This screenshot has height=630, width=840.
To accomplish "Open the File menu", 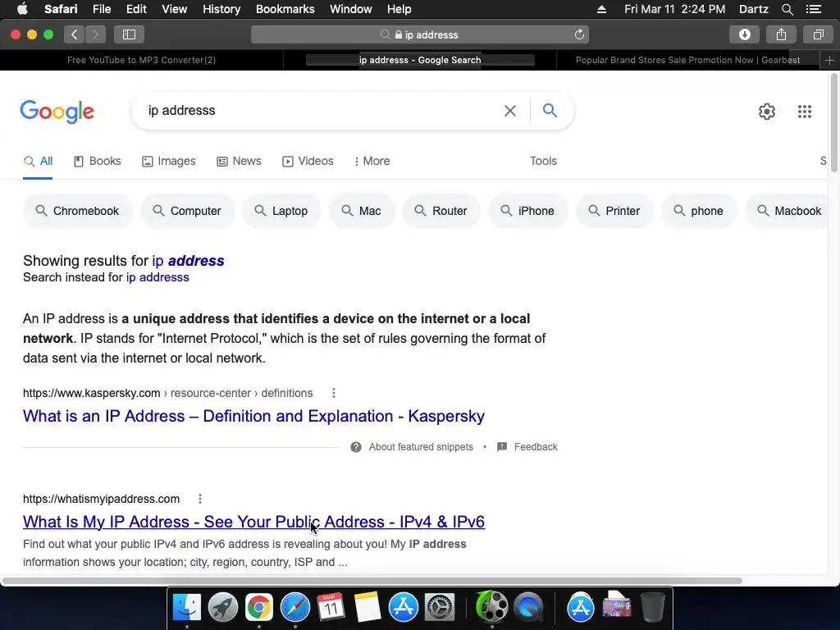I will [x=101, y=9].
